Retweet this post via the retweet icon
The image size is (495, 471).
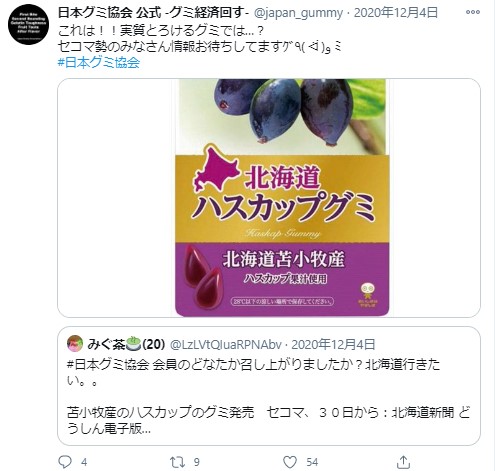pyautogui.click(x=177, y=462)
